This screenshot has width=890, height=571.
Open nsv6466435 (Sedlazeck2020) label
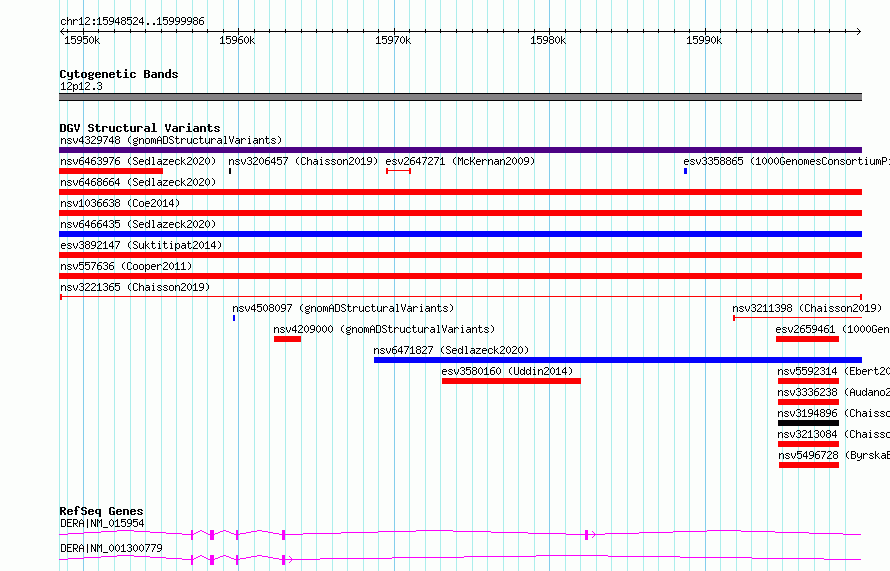(138, 224)
